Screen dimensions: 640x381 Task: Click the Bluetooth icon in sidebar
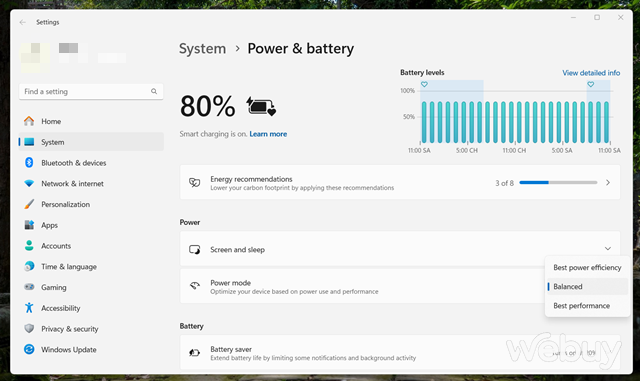click(x=29, y=163)
